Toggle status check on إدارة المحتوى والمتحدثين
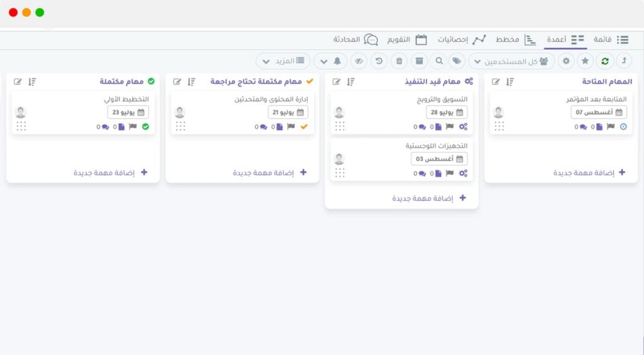This screenshot has width=644, height=355. (x=304, y=127)
